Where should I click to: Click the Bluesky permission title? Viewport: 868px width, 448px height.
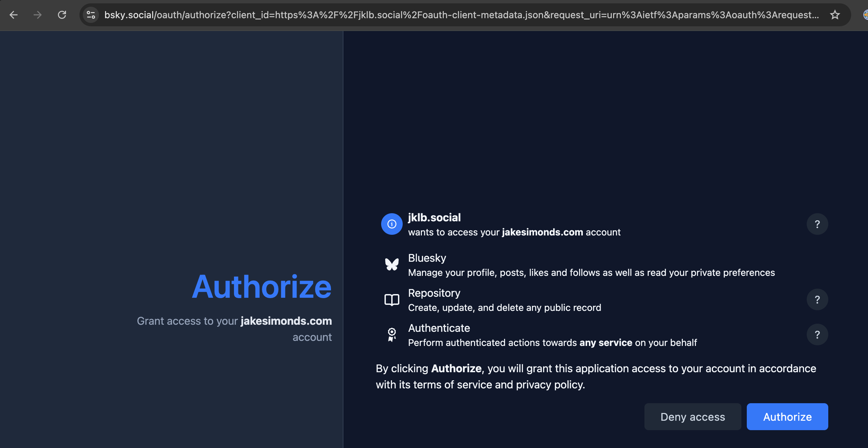(x=427, y=258)
